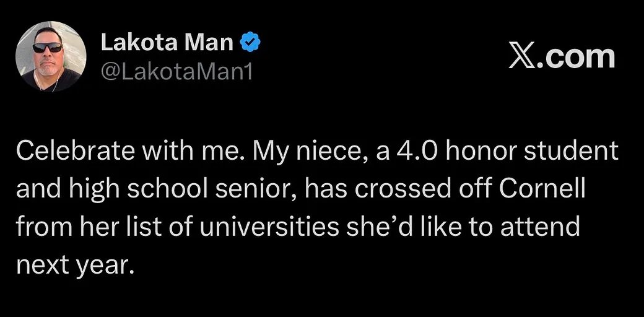Click the word attend in the tweet

click(540, 227)
